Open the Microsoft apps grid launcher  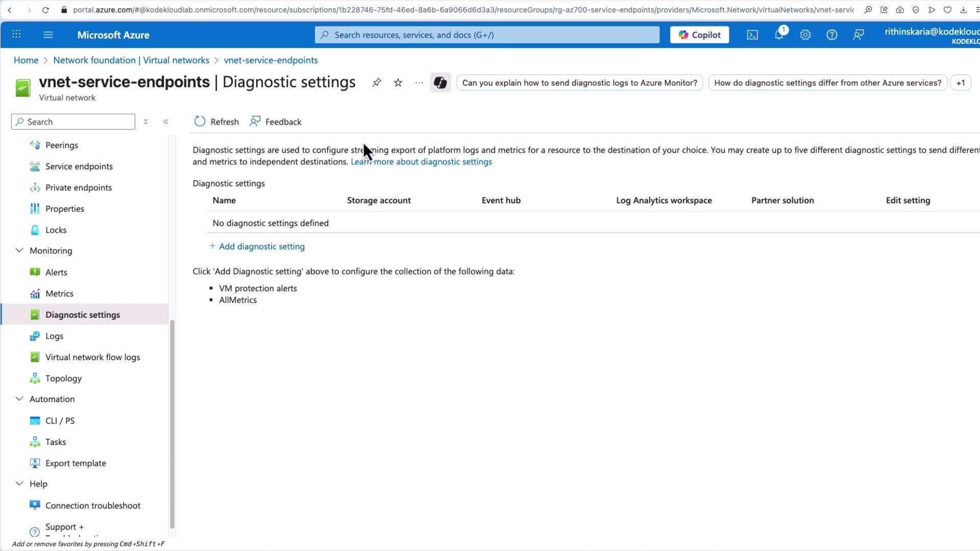(16, 34)
